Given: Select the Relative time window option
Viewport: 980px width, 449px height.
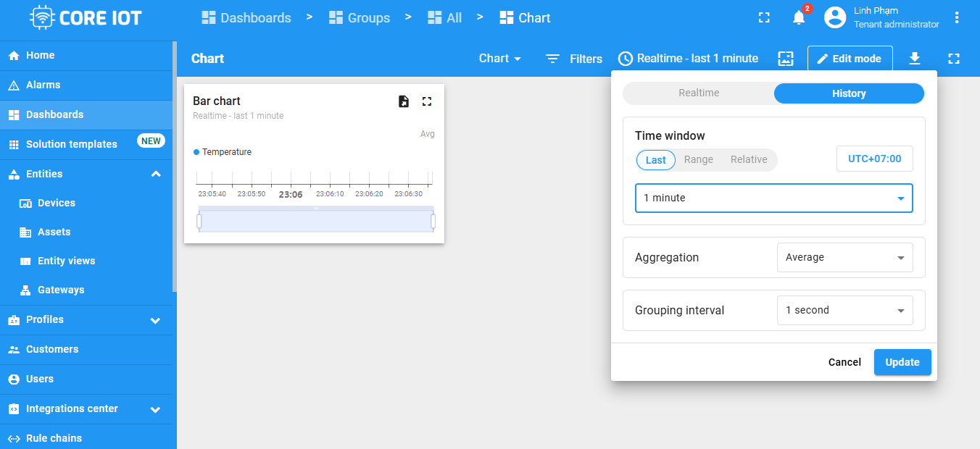Looking at the screenshot, I should click(x=749, y=159).
